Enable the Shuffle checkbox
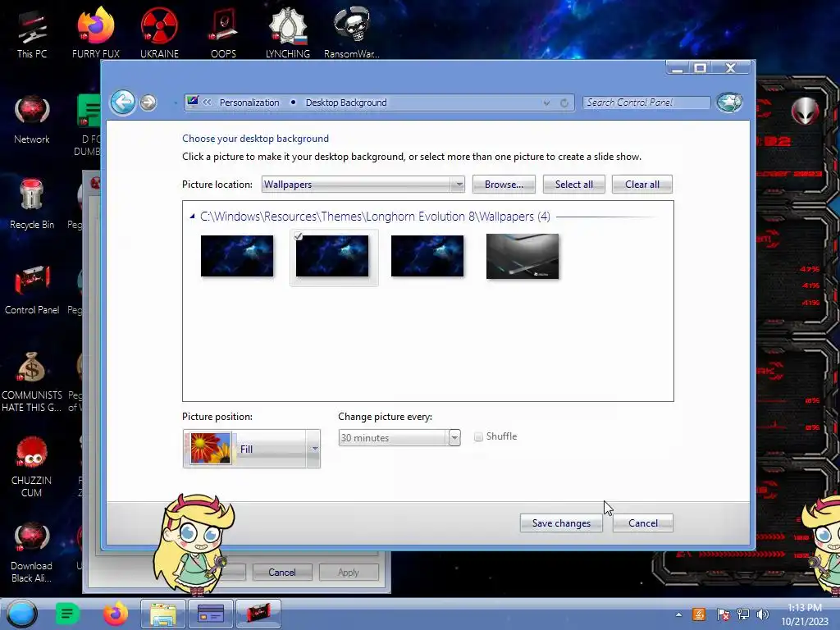The image size is (840, 630). tap(478, 436)
